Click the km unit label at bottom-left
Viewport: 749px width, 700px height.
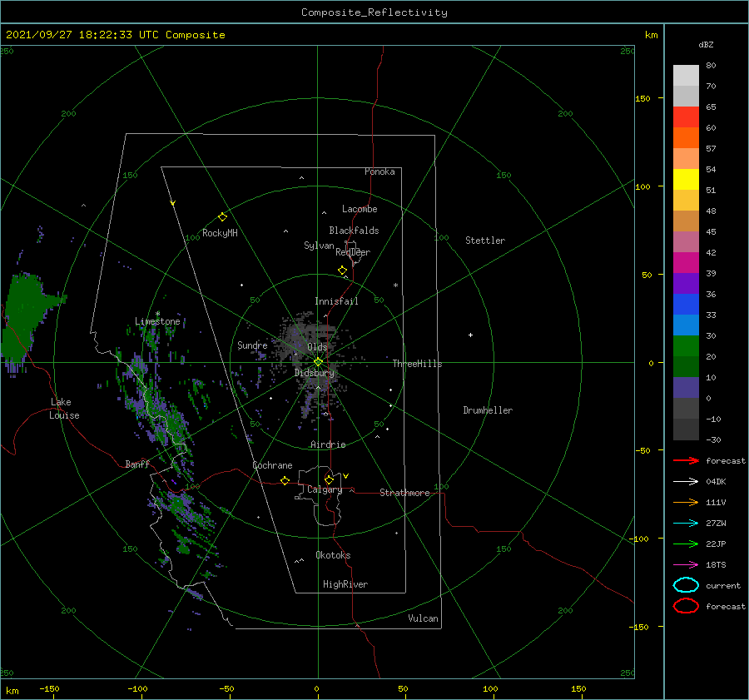click(x=12, y=691)
